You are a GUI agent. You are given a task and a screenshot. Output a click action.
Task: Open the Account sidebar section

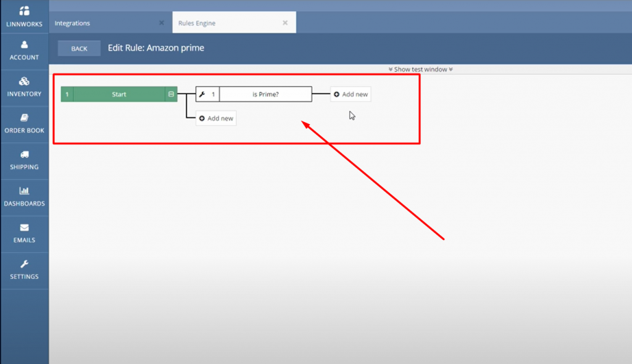tap(24, 51)
